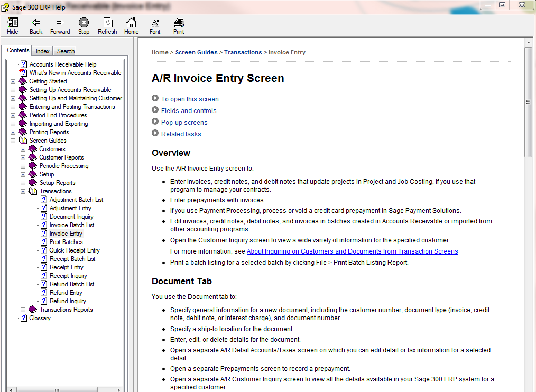The height and width of the screenshot is (392, 536).
Task: Click the Adjustment Batch List page icon
Action: coord(44,200)
